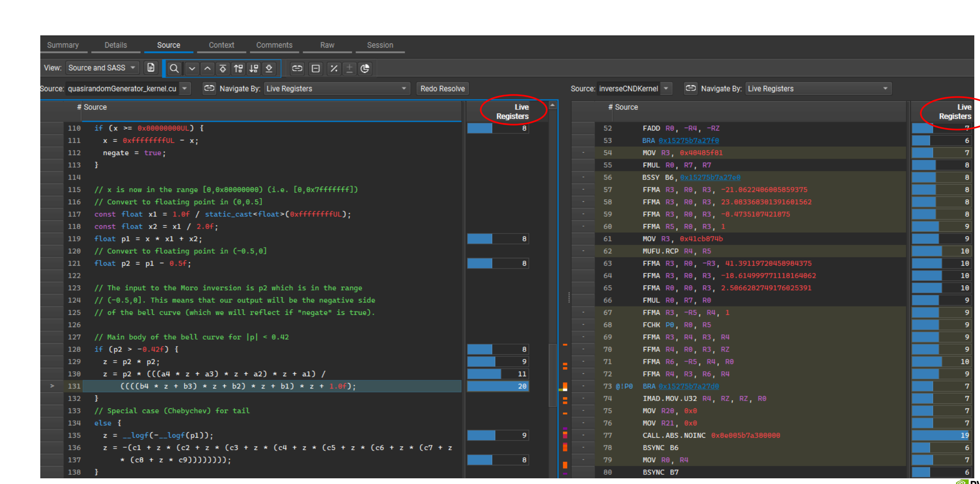Open the Session tab
This screenshot has height=484, width=980.
(x=380, y=45)
